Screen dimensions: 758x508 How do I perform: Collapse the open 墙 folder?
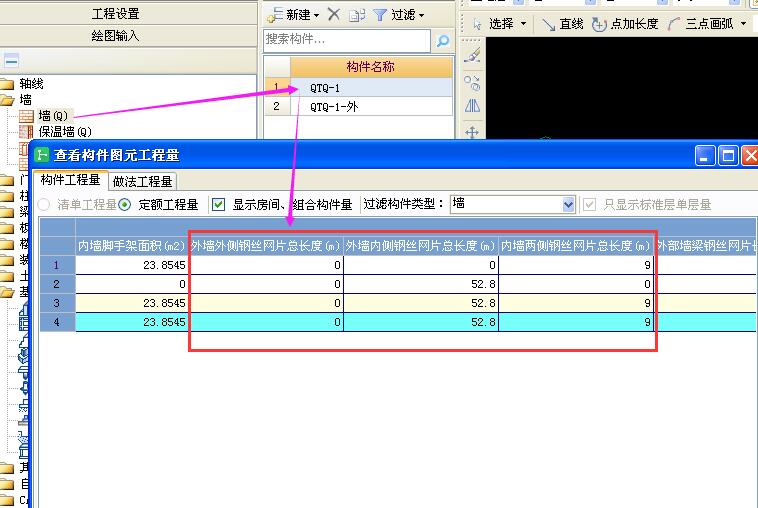(x=7, y=100)
